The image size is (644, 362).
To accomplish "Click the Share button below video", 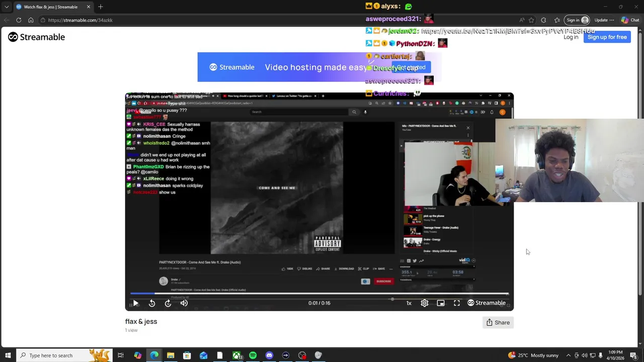I will (498, 322).
